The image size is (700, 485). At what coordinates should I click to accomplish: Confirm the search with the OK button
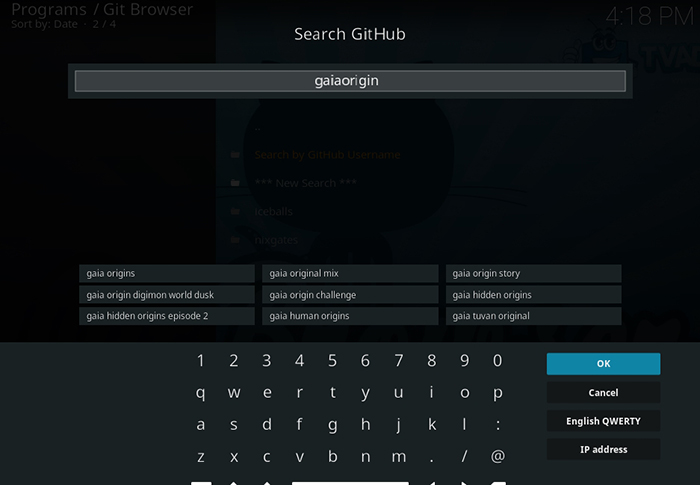[603, 364]
